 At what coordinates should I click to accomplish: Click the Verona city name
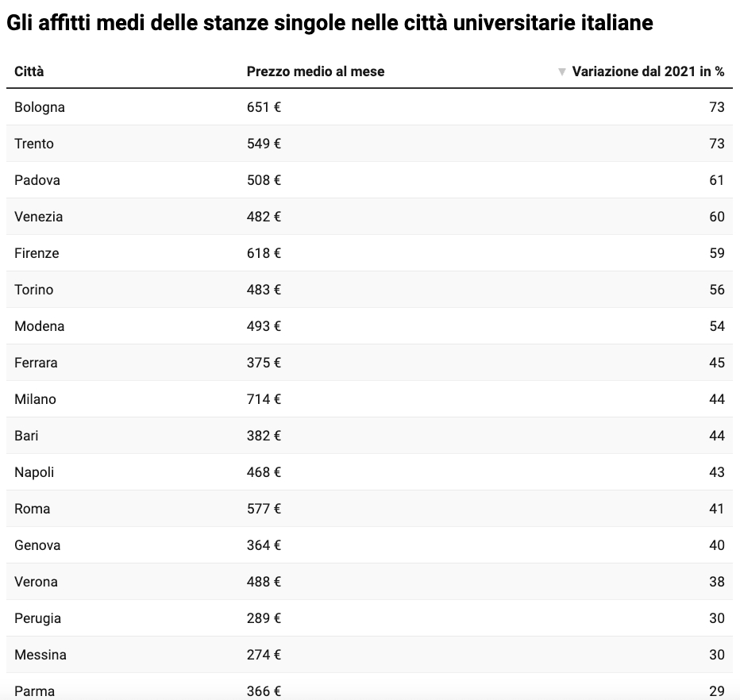tap(36, 582)
